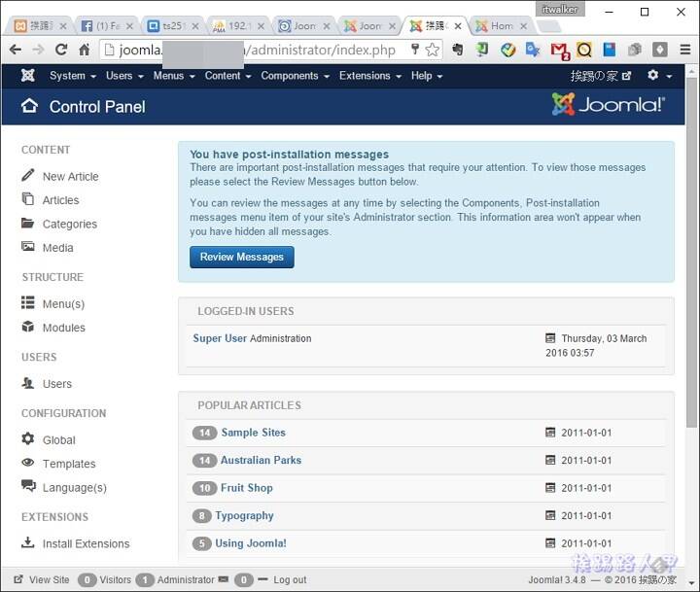700x592 pixels.
Task: Open the Menus dropdown menu
Action: [x=174, y=76]
